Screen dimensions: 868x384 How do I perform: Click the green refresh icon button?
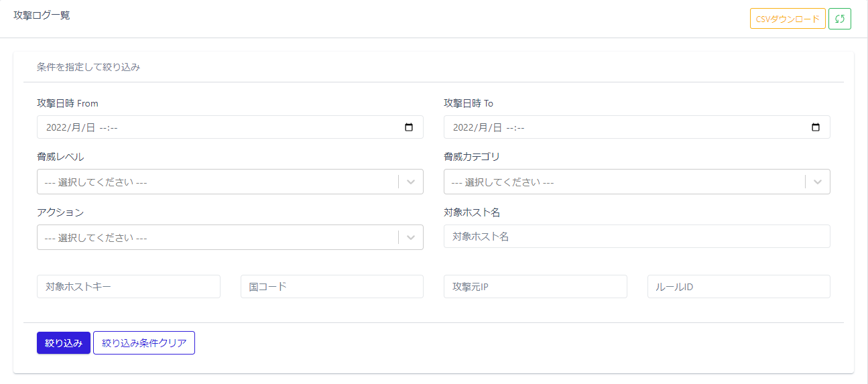pyautogui.click(x=839, y=19)
